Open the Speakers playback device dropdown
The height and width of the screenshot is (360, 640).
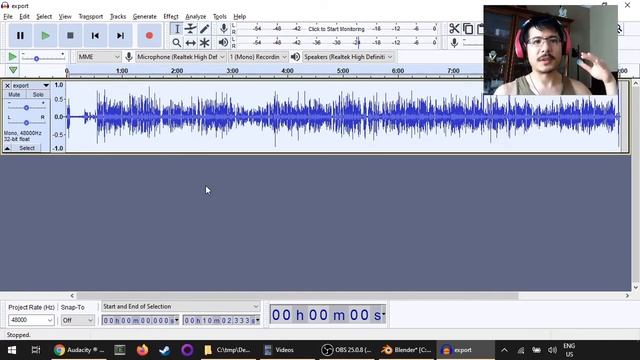pos(348,57)
